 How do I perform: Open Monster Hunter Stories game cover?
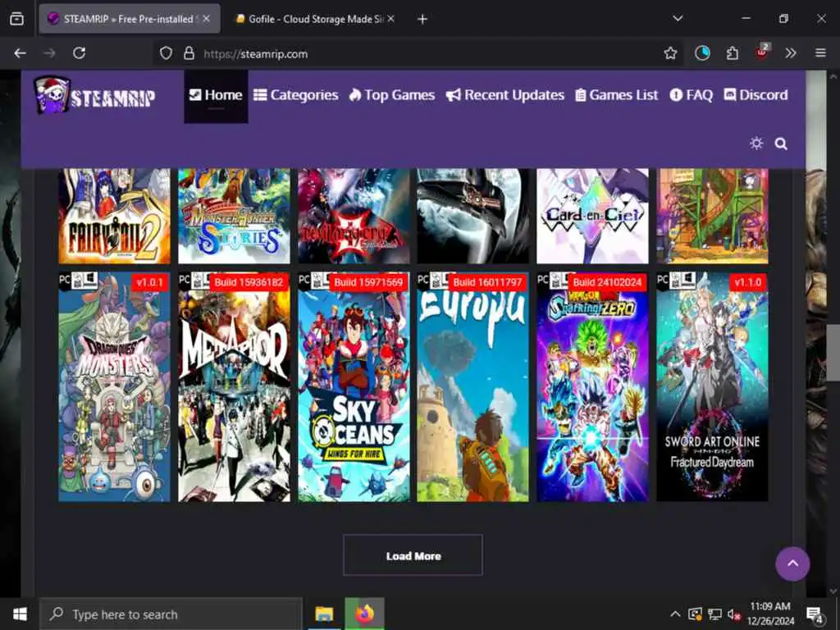click(234, 216)
